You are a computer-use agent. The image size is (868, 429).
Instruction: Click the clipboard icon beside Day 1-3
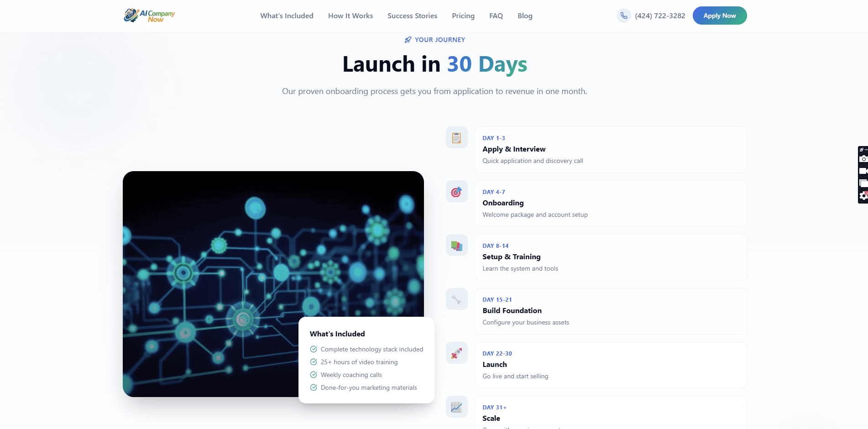456,137
